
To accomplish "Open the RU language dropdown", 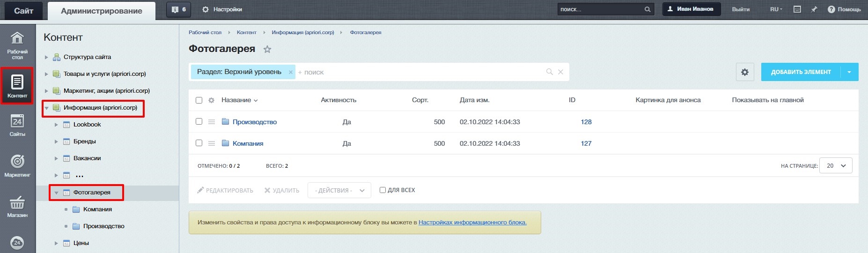I will click(776, 9).
